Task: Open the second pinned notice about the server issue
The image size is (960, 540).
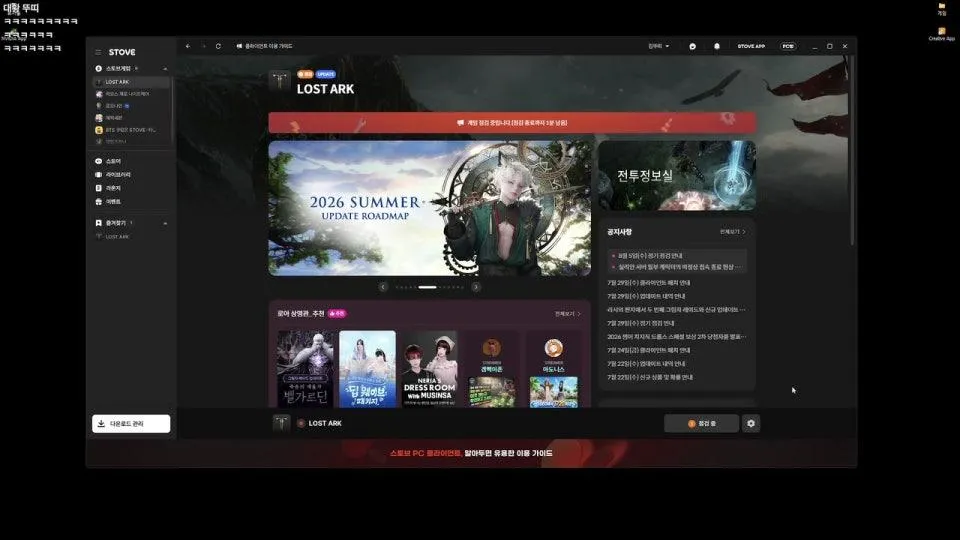Action: coord(678,267)
